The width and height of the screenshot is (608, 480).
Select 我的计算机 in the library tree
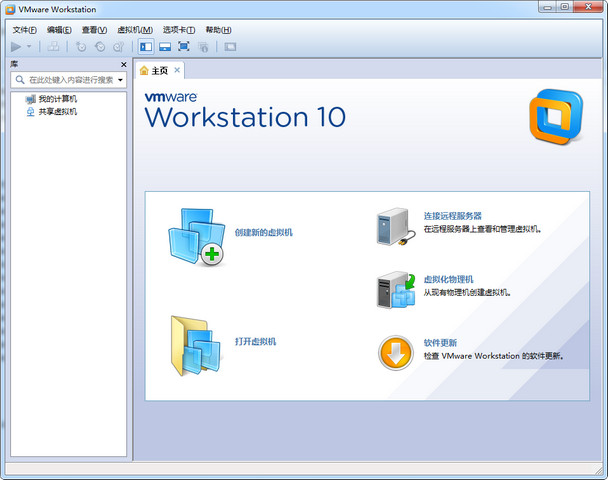click(x=57, y=99)
